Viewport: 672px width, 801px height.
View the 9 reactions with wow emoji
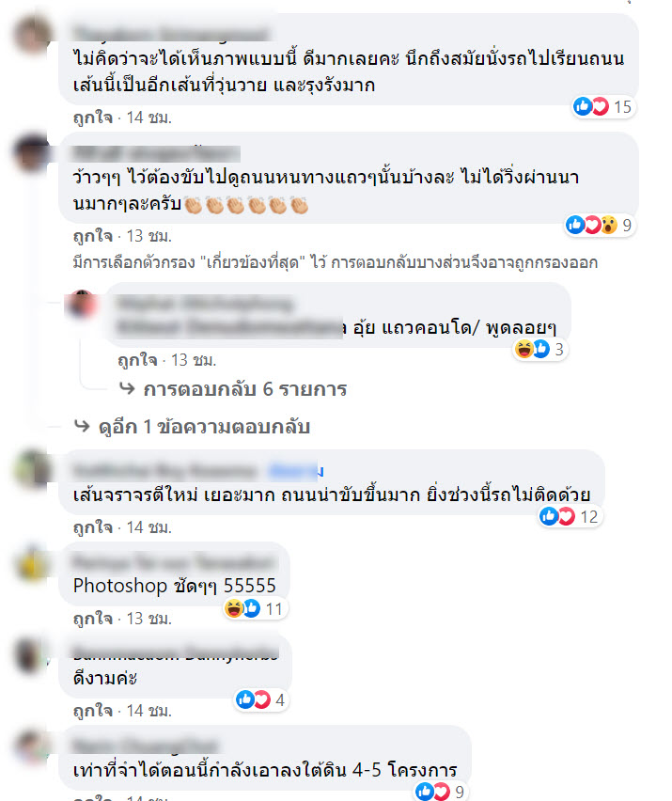click(599, 226)
